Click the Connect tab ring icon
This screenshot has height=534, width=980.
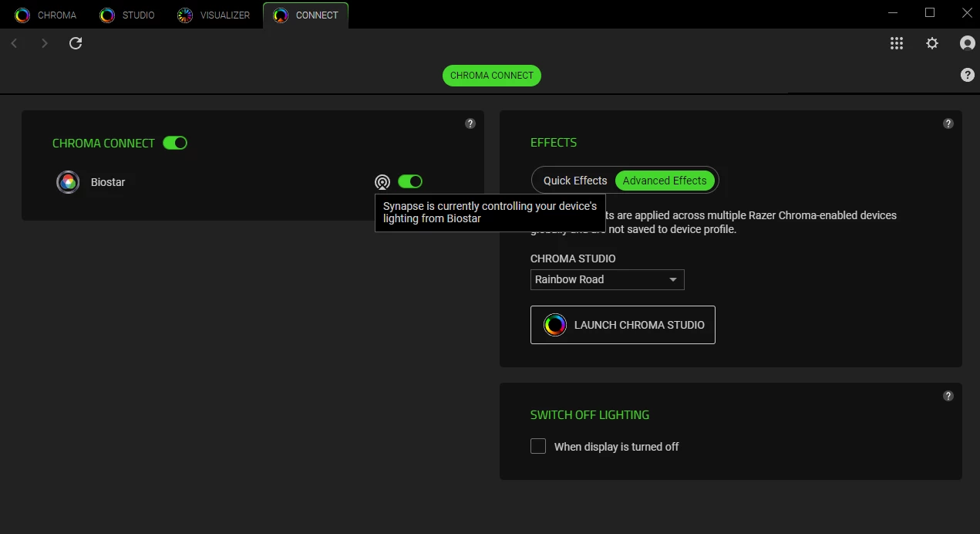pos(281,15)
